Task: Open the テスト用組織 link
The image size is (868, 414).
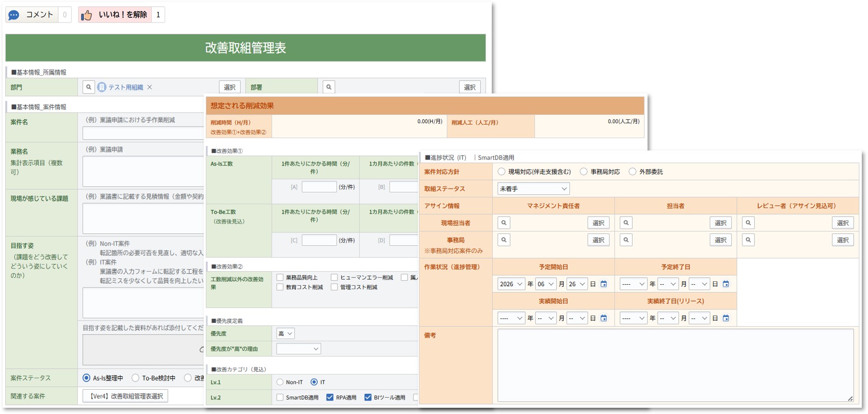Action: pos(126,87)
